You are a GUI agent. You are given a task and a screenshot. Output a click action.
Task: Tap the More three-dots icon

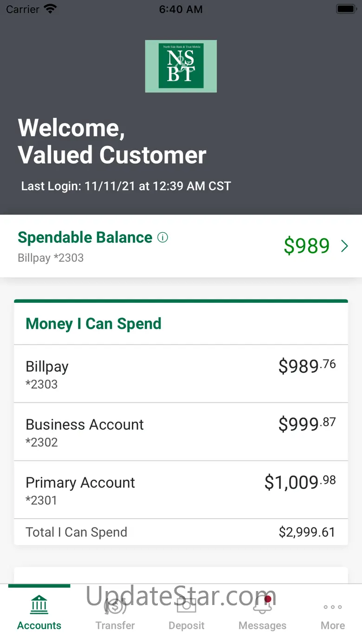click(x=333, y=607)
